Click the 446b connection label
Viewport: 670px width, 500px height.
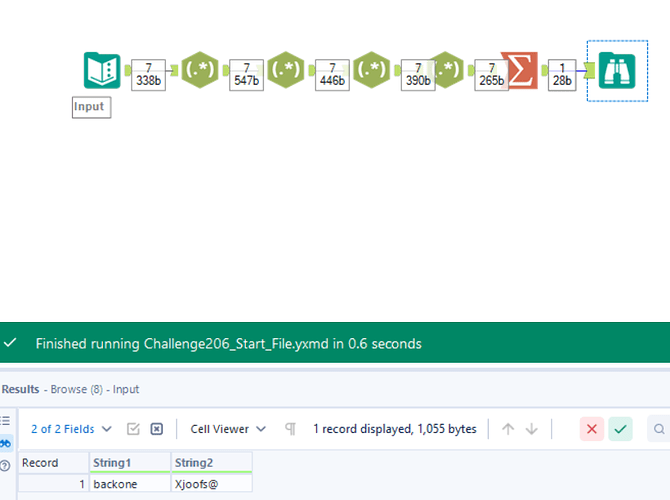coord(332,75)
